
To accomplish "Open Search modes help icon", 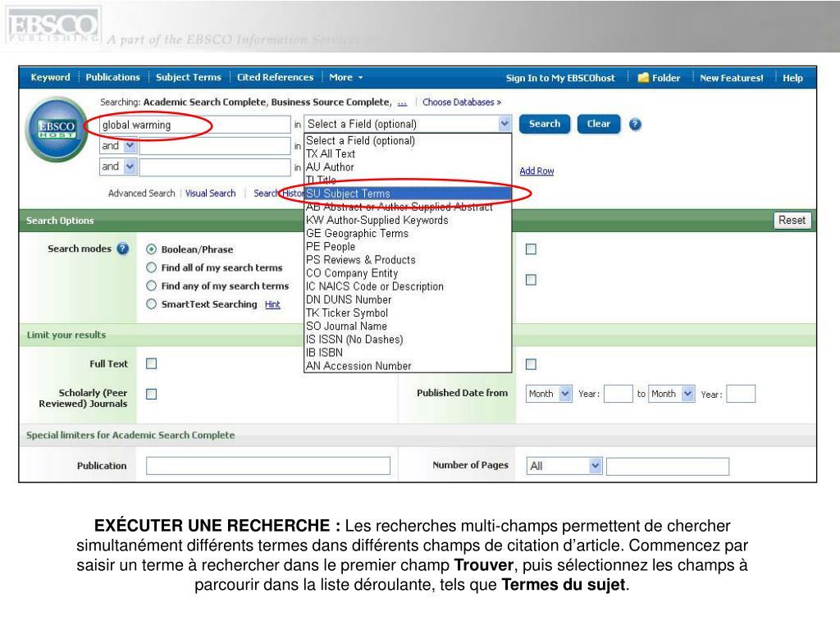I will pos(123,249).
